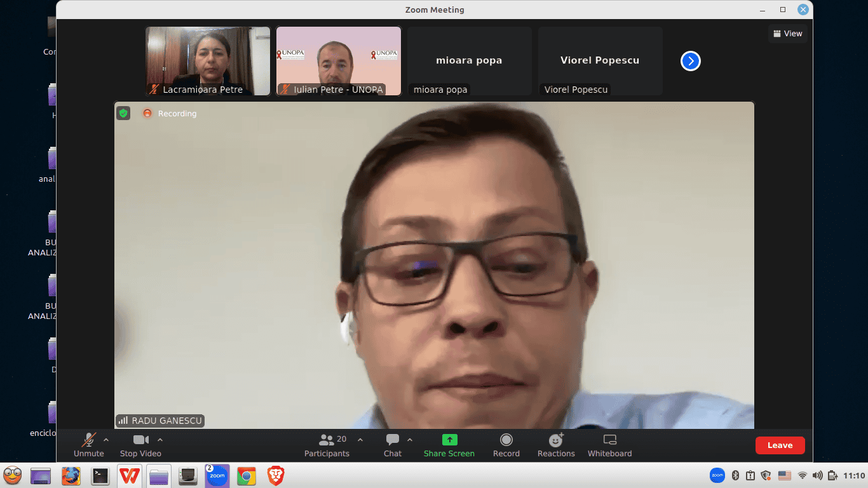Open the Whiteboard

[610, 445]
